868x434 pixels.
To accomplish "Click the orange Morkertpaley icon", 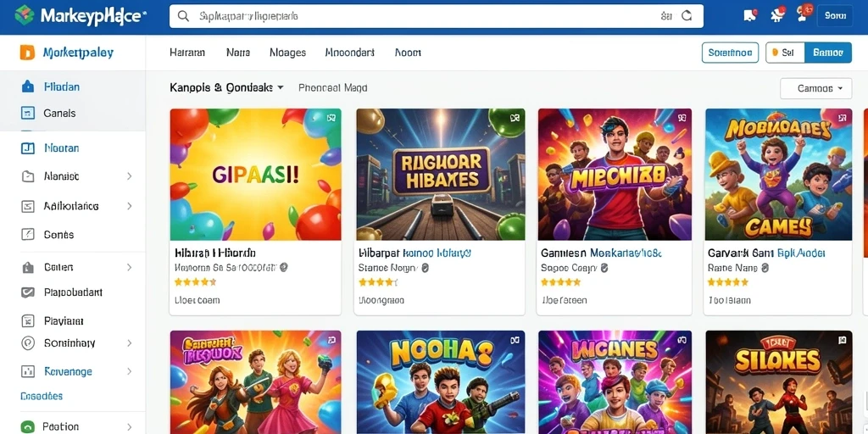I will coord(26,53).
